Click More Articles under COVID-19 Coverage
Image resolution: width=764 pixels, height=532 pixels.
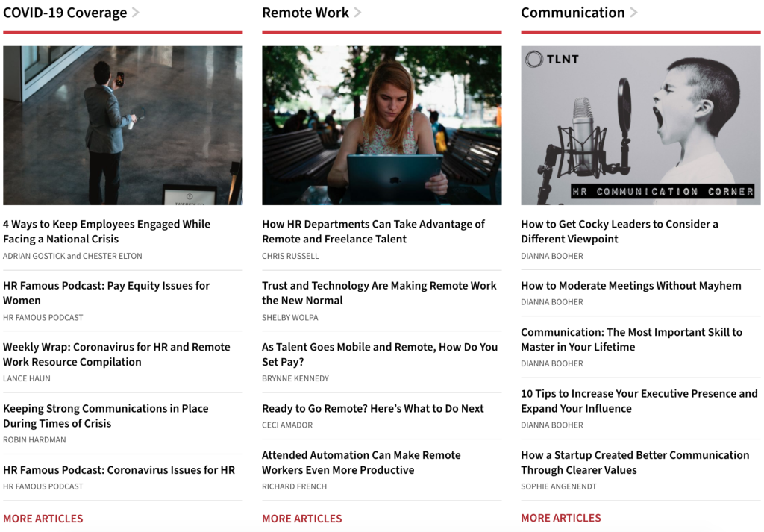43,519
